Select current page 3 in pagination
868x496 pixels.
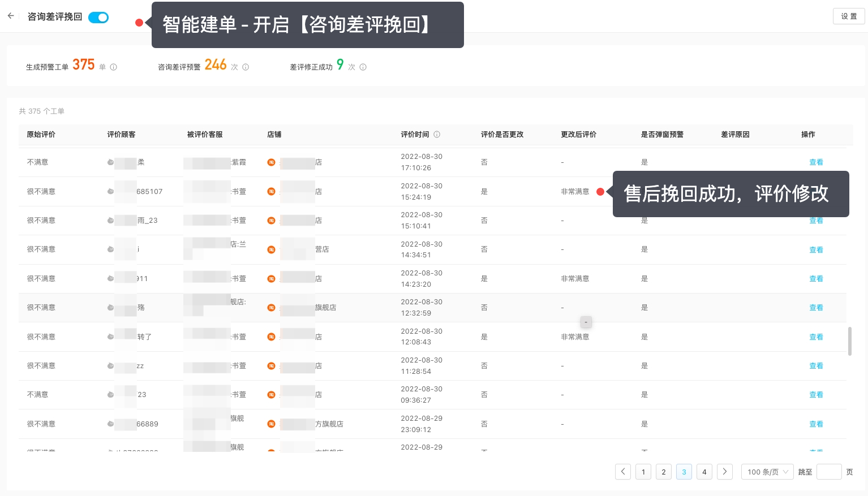point(684,472)
